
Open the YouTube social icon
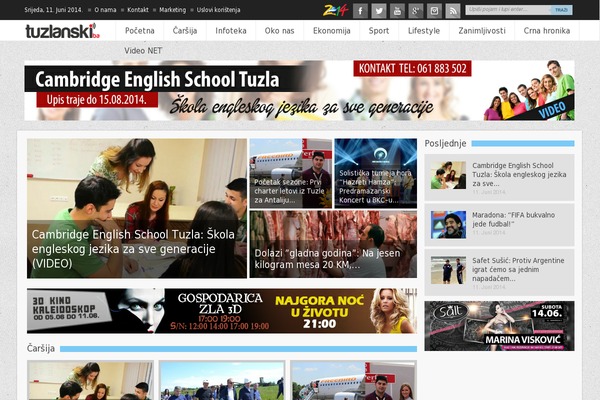pos(397,11)
